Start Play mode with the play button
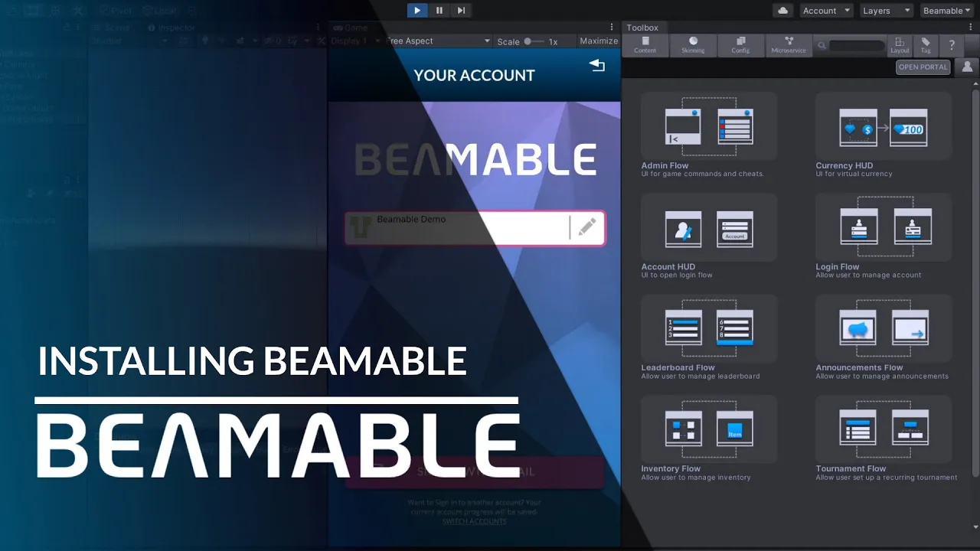Viewport: 980px width, 551px height. tap(417, 10)
